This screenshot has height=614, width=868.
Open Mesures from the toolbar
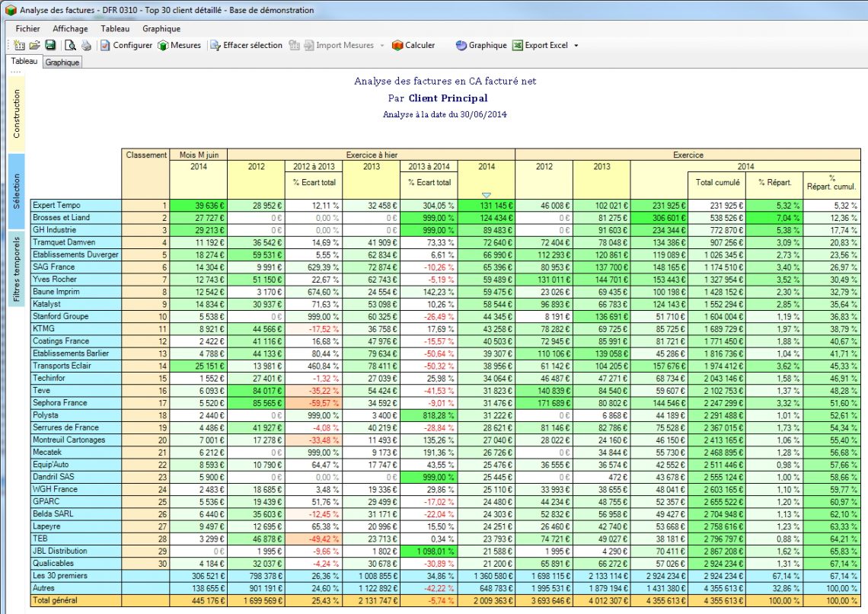point(180,46)
